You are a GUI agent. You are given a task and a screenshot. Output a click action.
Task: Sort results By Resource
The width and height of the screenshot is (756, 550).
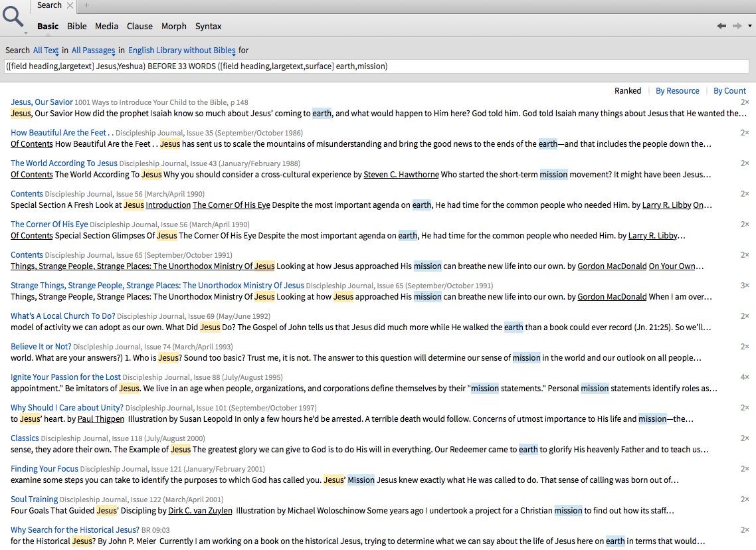coord(677,90)
